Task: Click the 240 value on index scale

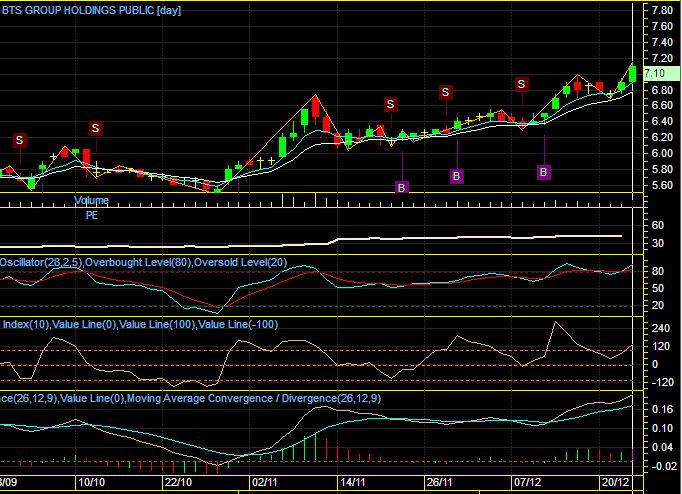Action: tap(661, 328)
